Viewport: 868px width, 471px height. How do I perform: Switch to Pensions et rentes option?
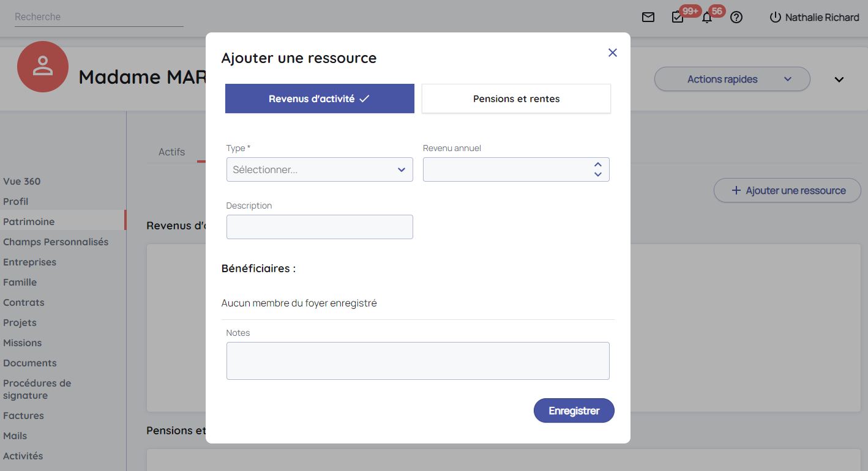click(x=516, y=98)
